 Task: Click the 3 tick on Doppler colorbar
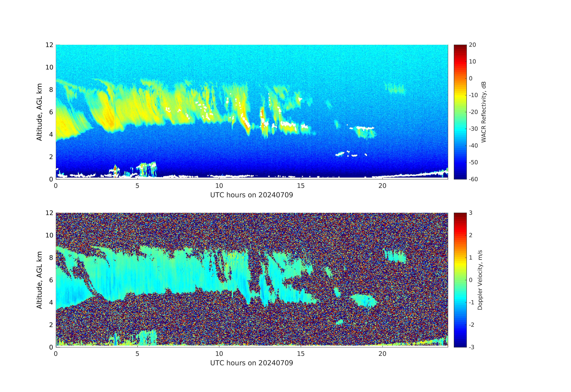[471, 213]
